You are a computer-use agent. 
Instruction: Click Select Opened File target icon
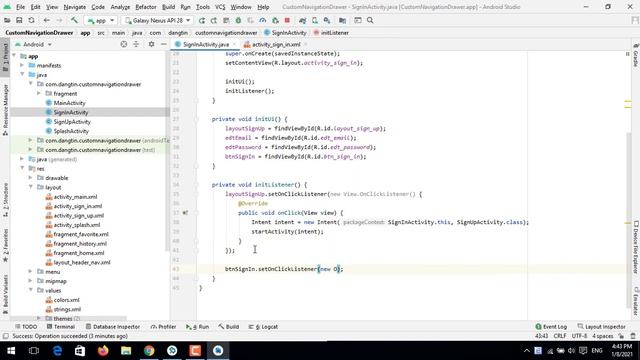(124, 44)
